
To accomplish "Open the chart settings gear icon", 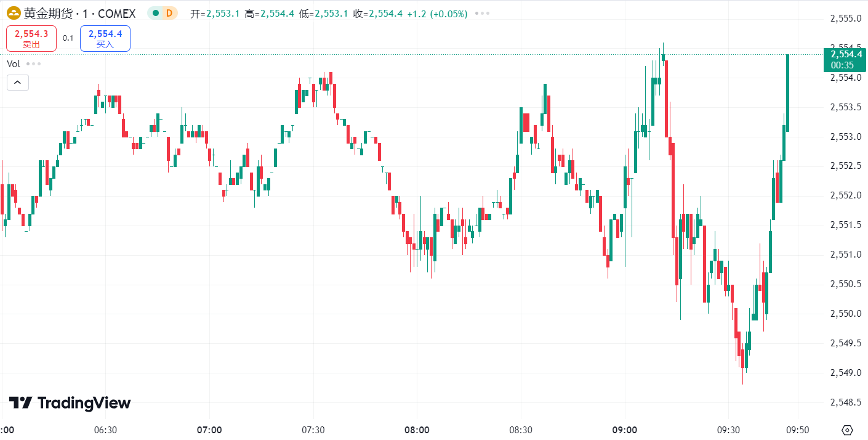I will pos(846,430).
